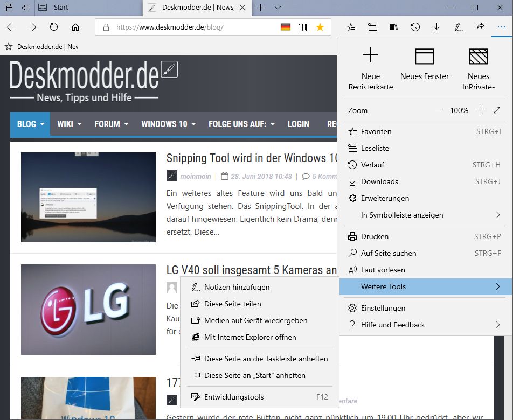Open the Books library toolbar icon

(393, 27)
